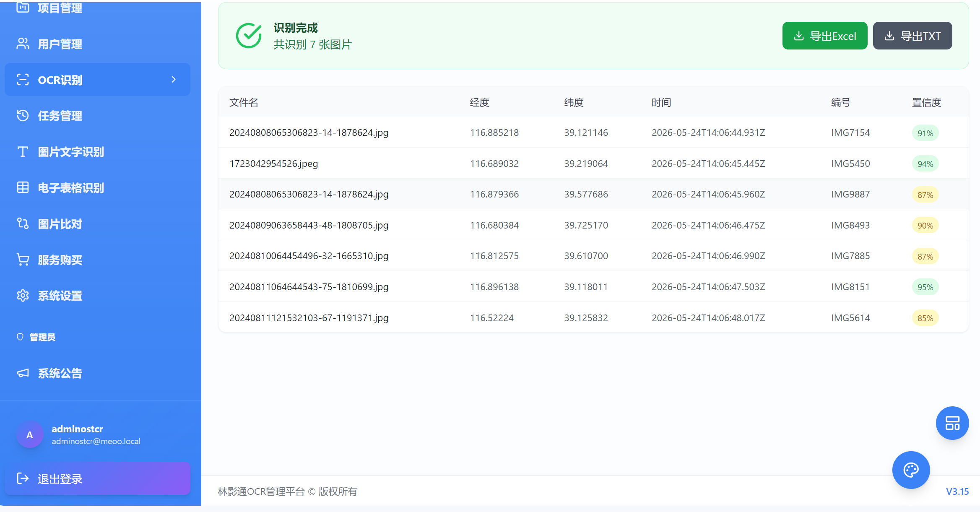Click the 任务管理 history clock icon
The height and width of the screenshot is (512, 980).
pos(23,116)
